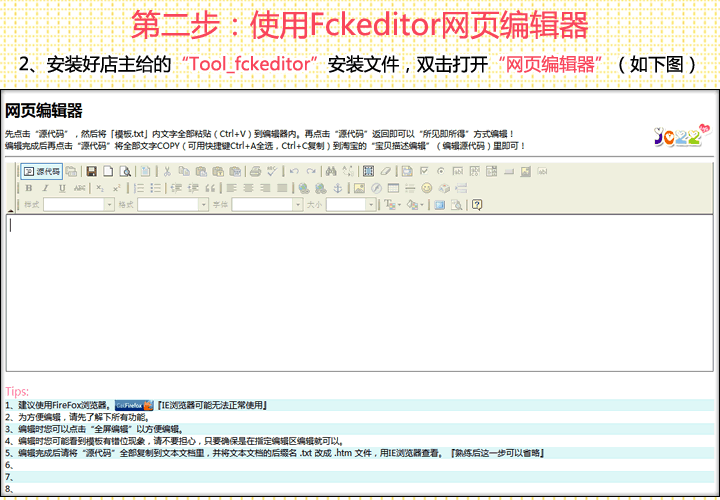Click the Undo arrow

294,171
